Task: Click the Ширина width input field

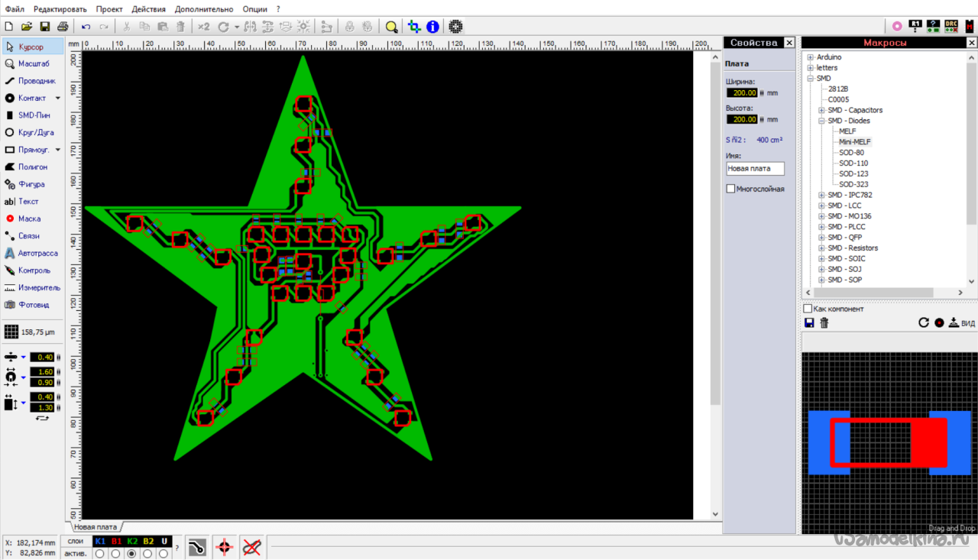Action: (741, 92)
